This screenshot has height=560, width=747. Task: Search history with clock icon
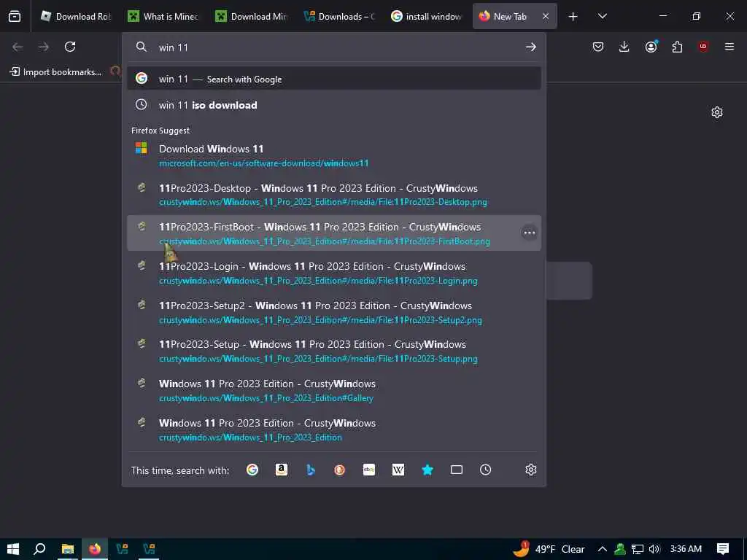485,470
